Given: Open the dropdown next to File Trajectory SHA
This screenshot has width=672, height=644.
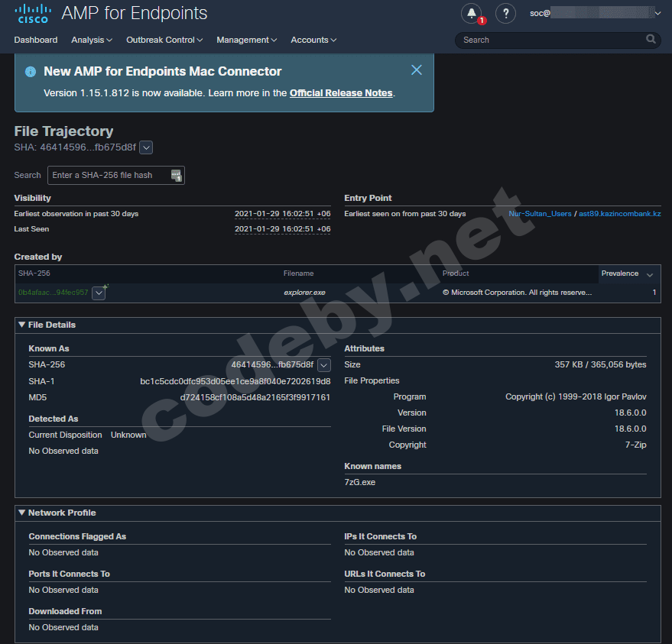Looking at the screenshot, I should [x=147, y=147].
